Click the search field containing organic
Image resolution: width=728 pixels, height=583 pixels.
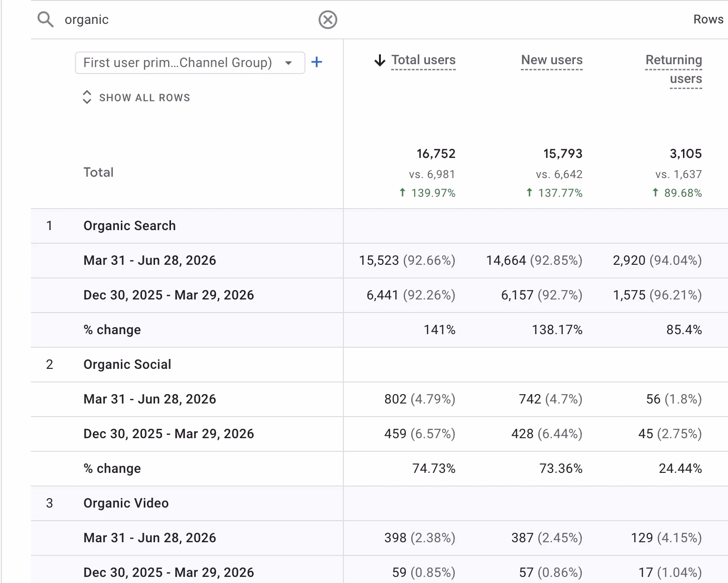(187, 20)
